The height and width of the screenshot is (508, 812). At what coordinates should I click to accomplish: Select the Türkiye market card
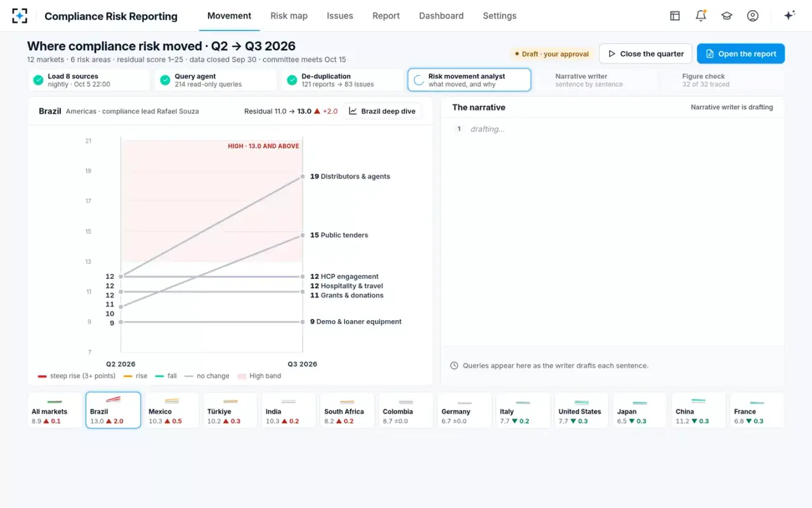tap(230, 410)
